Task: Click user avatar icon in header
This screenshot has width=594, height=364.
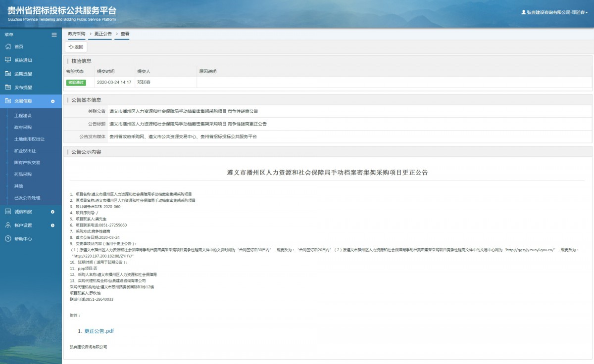Action: coord(523,12)
